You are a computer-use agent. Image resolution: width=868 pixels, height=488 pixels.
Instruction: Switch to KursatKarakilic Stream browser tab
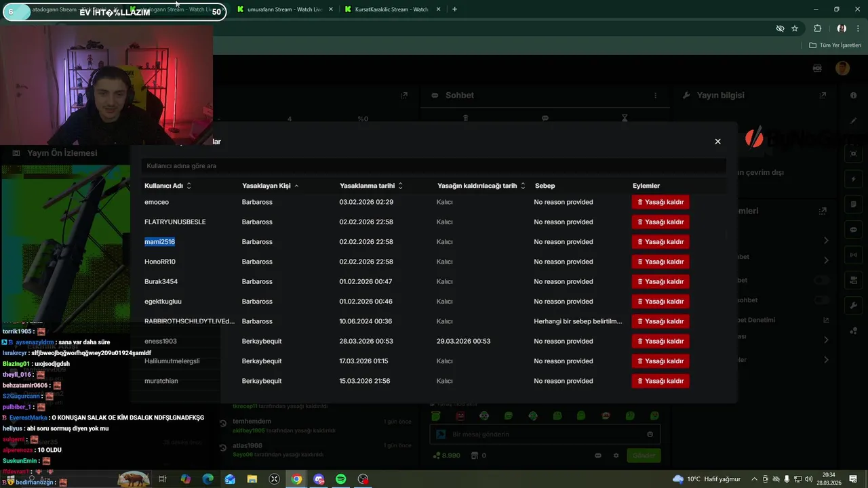391,9
